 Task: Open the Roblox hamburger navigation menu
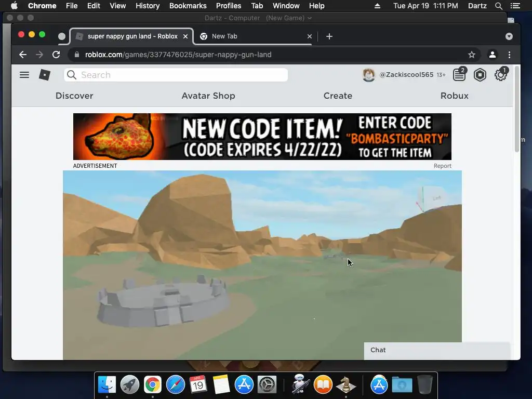pos(24,75)
